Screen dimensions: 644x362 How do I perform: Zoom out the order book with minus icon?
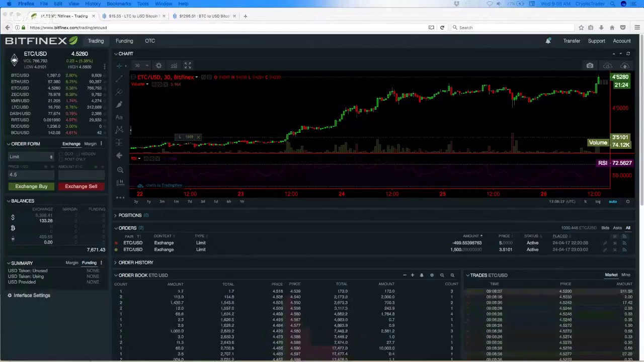(405, 275)
